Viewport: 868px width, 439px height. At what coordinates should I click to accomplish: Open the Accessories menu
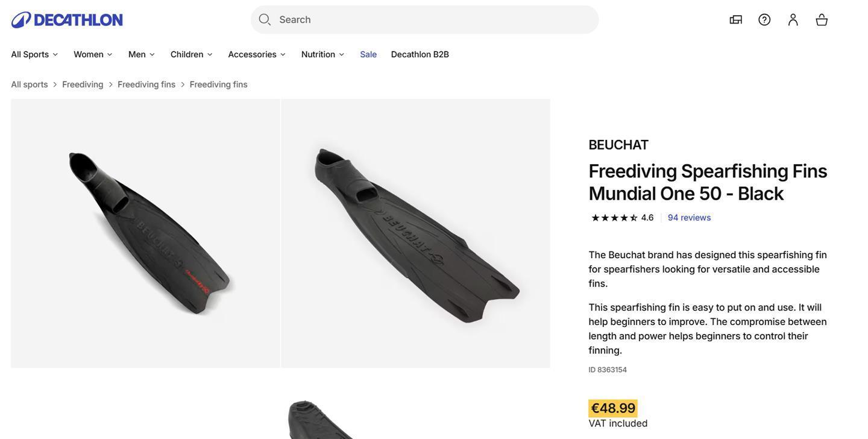click(x=257, y=54)
